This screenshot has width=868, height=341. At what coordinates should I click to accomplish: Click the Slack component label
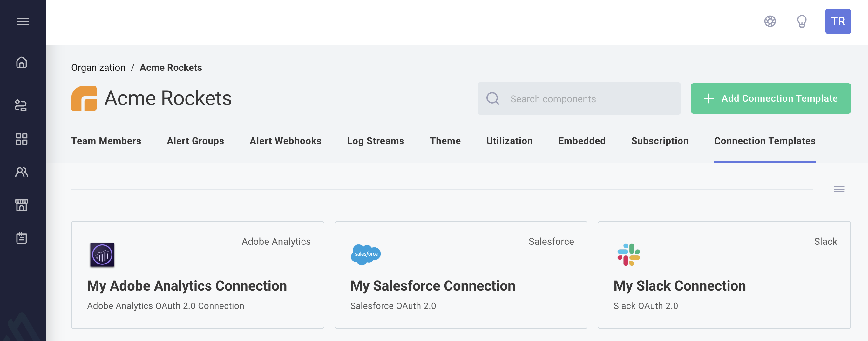pyautogui.click(x=825, y=242)
